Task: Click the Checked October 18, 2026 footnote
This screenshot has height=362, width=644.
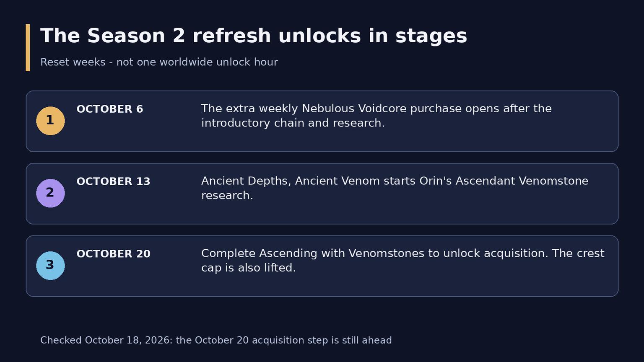Action: 216,340
